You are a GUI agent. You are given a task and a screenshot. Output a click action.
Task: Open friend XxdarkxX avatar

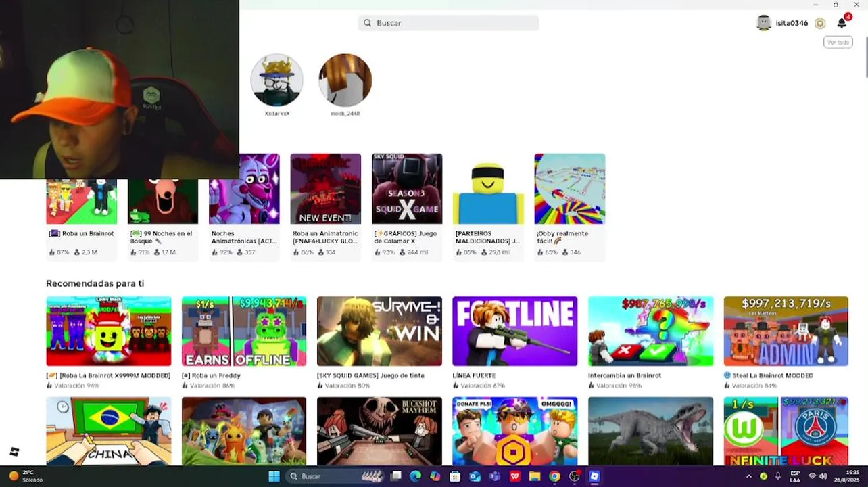(276, 80)
